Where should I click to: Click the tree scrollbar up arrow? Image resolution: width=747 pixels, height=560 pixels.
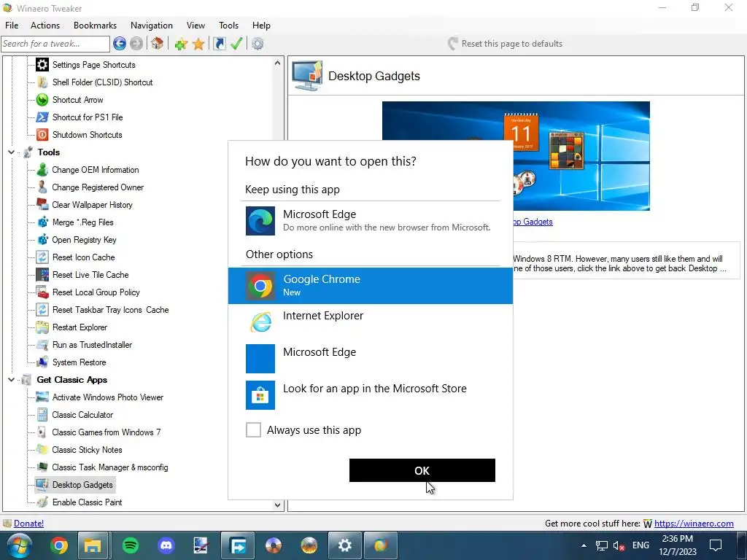(277, 63)
